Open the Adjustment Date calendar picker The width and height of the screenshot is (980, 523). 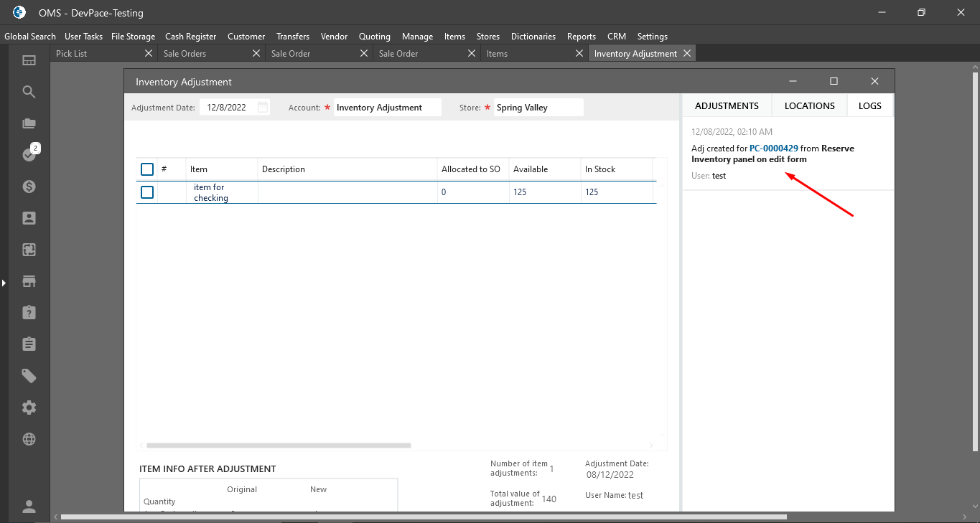[x=263, y=108]
